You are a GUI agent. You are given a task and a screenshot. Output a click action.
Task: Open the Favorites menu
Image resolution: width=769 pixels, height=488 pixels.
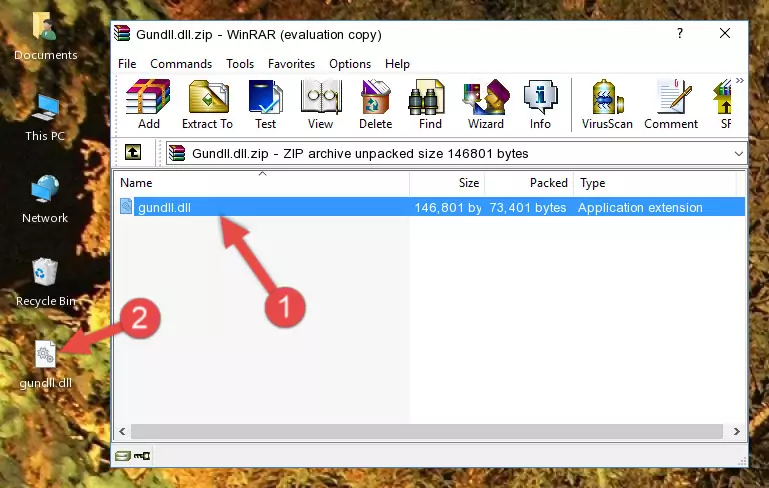click(x=291, y=64)
